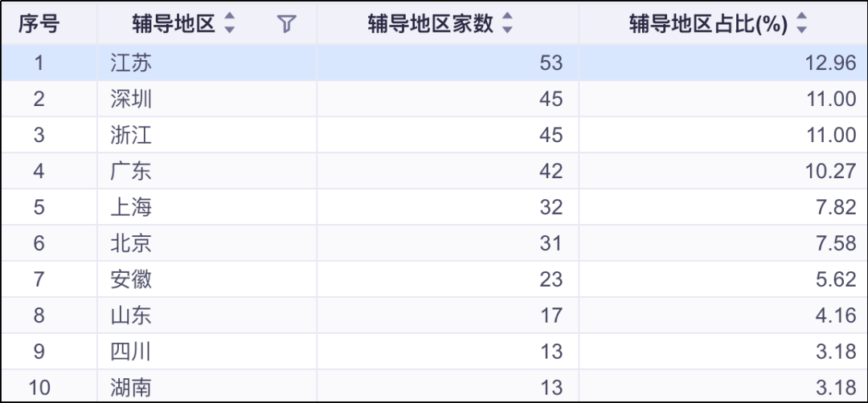
Task: Select the 江苏 row region cell
Action: click(x=131, y=63)
